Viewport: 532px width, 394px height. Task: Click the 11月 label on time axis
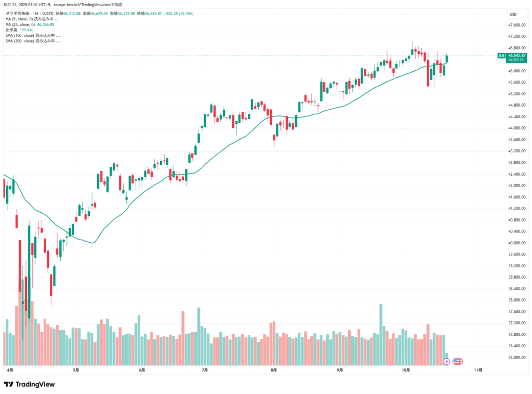pos(478,370)
